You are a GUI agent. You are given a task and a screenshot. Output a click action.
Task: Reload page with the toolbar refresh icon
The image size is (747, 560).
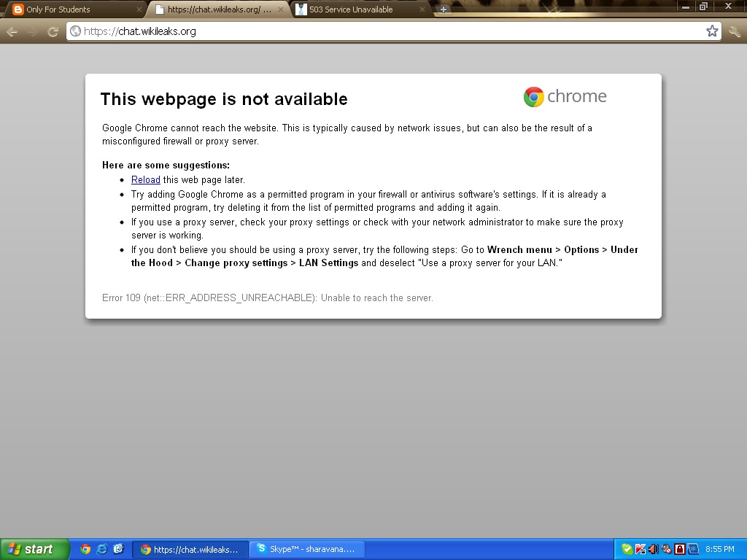53,31
